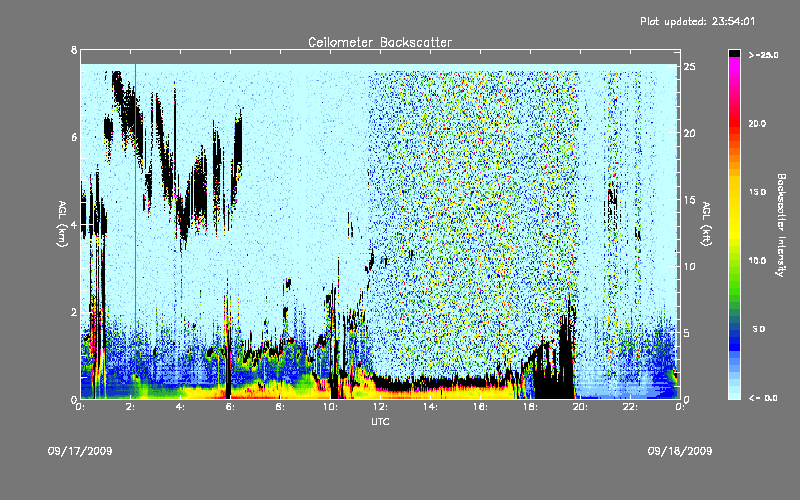Select the 'Backscatter Intensity' colorbar label
Image resolution: width=800 pixels, height=500 pixels.
[x=781, y=225]
